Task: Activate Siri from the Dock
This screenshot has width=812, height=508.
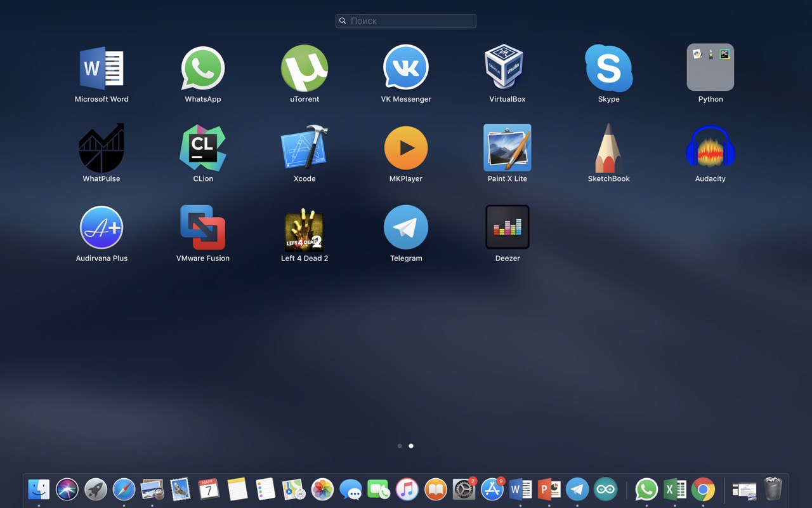Action: [67, 489]
